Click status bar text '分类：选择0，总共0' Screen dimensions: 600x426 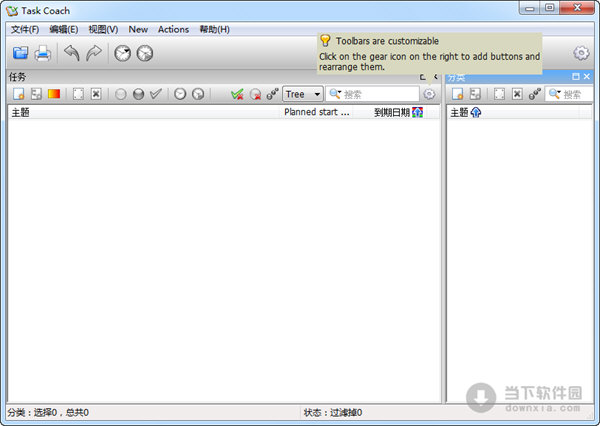pos(48,413)
